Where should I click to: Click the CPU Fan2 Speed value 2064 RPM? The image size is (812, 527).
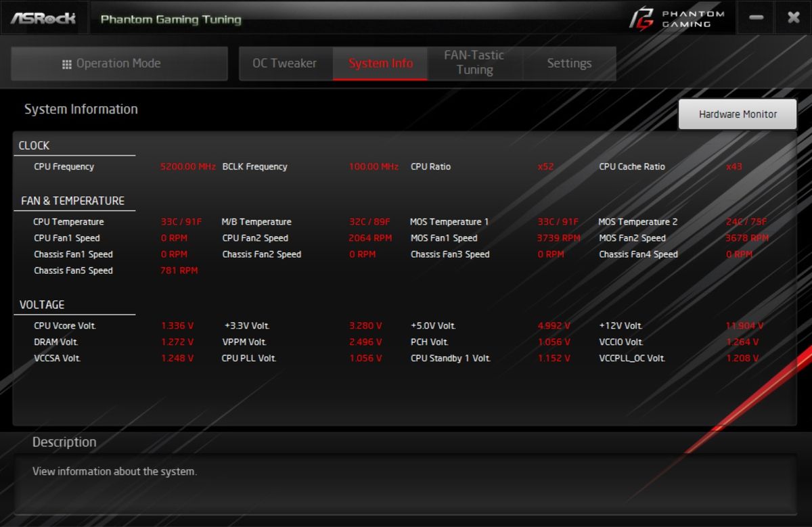click(x=370, y=238)
